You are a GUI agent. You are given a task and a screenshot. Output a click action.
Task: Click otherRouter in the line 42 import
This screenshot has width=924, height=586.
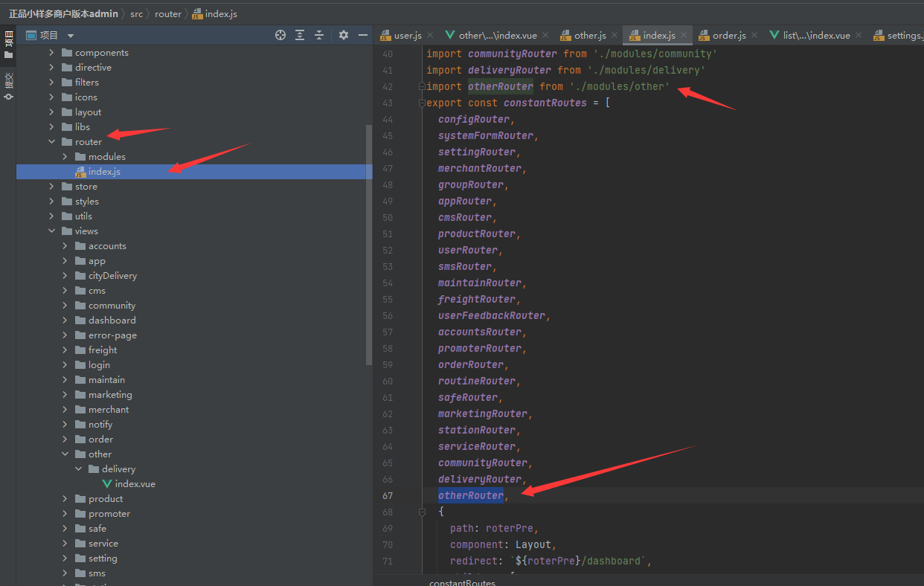[x=501, y=87]
